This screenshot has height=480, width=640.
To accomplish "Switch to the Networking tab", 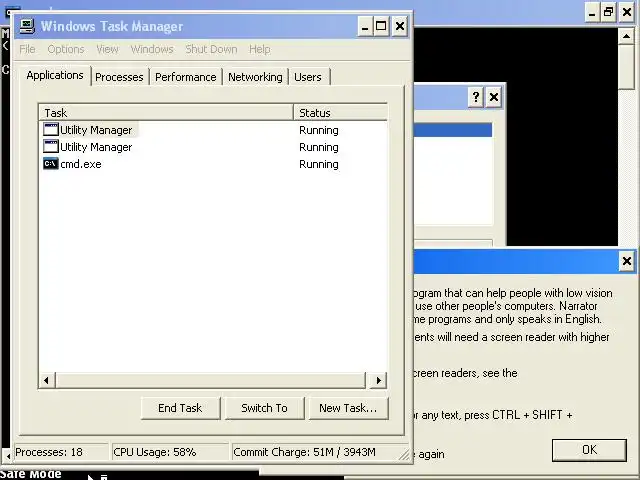I will click(255, 77).
